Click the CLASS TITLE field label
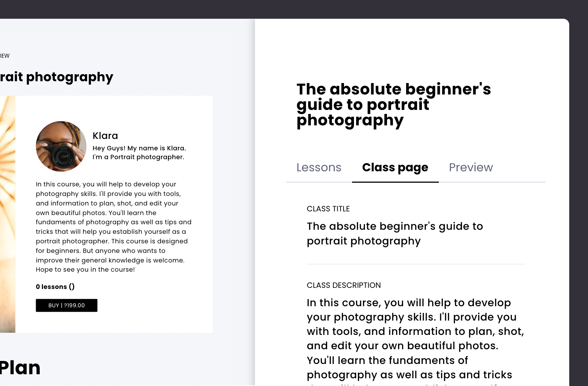Image resolution: width=588 pixels, height=386 pixels. point(328,209)
